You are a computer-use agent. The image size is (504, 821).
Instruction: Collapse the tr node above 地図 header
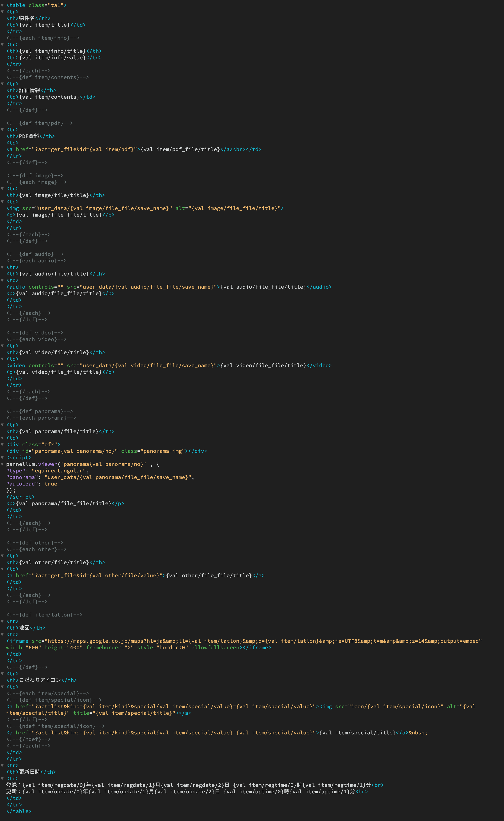tap(2, 621)
